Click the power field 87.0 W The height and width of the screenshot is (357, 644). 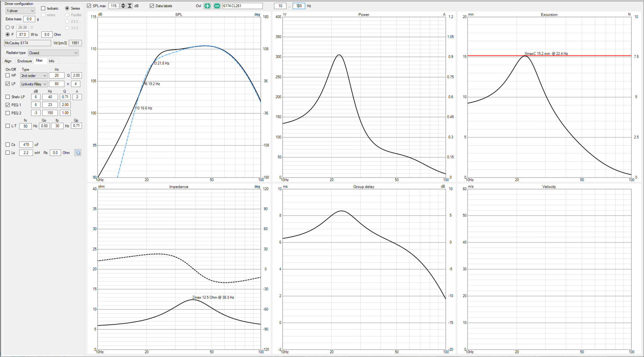(x=23, y=35)
